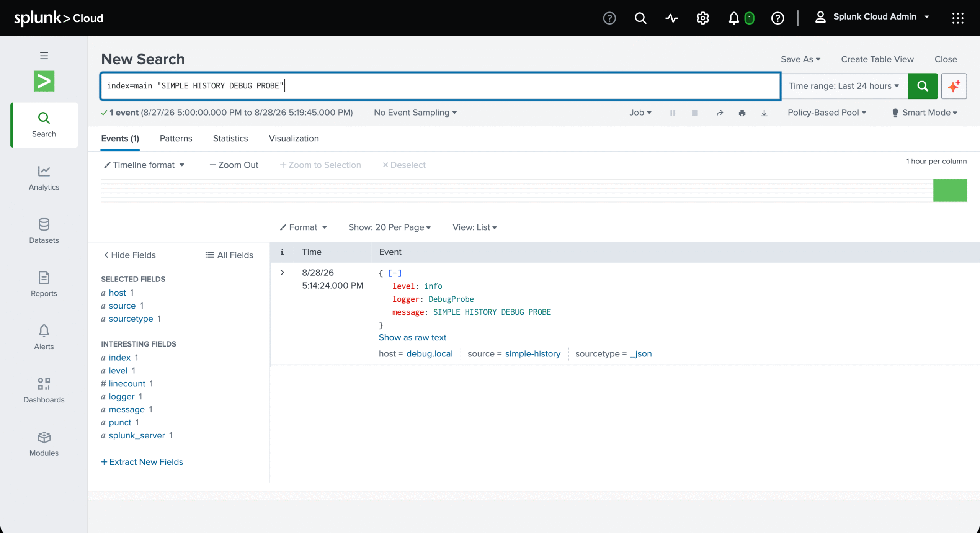The height and width of the screenshot is (533, 980).
Task: Collapse JSON event with [-] toggle
Action: pyautogui.click(x=395, y=273)
